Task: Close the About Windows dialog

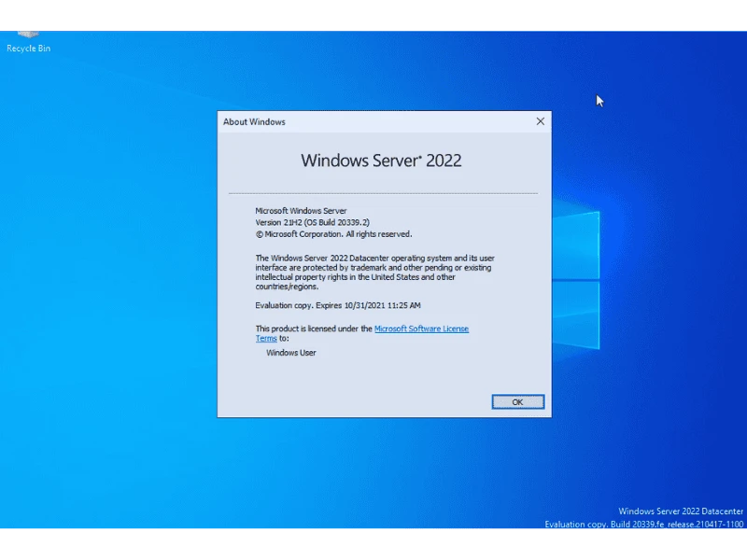Action: [x=541, y=121]
